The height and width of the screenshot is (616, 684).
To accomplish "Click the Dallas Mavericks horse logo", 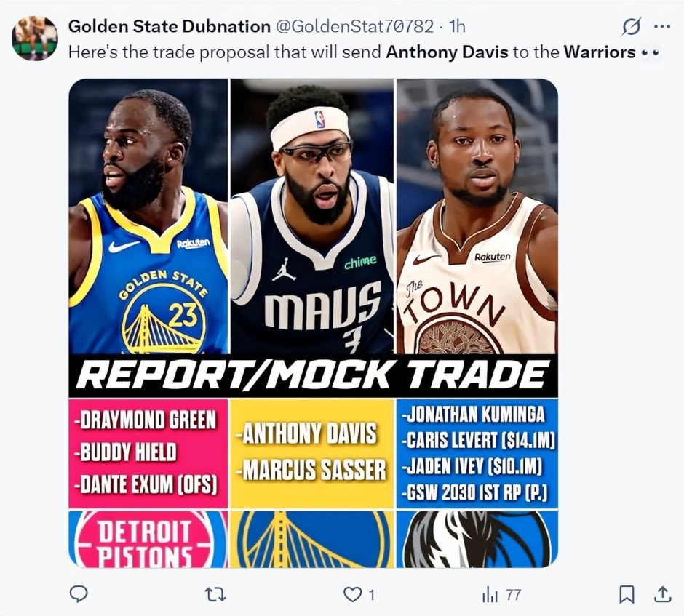I will coord(477,538).
